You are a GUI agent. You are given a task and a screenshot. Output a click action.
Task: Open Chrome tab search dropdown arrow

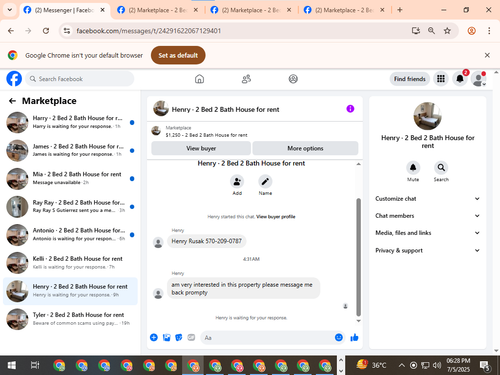(x=10, y=10)
